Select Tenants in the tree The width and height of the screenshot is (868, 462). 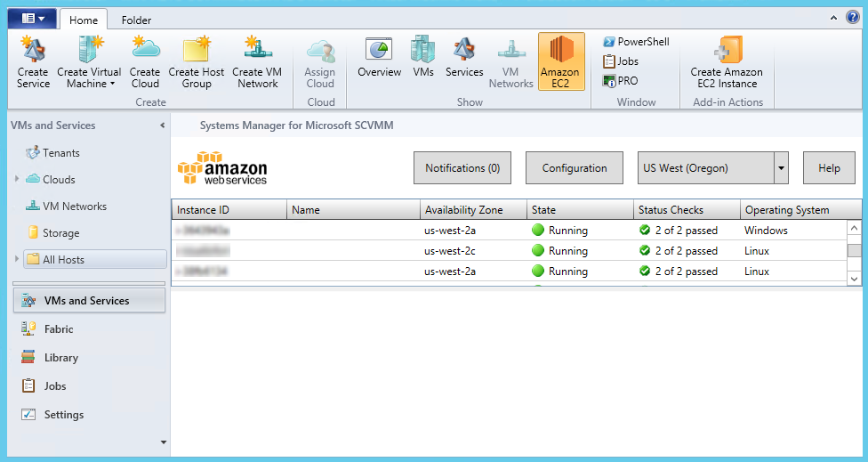52,153
